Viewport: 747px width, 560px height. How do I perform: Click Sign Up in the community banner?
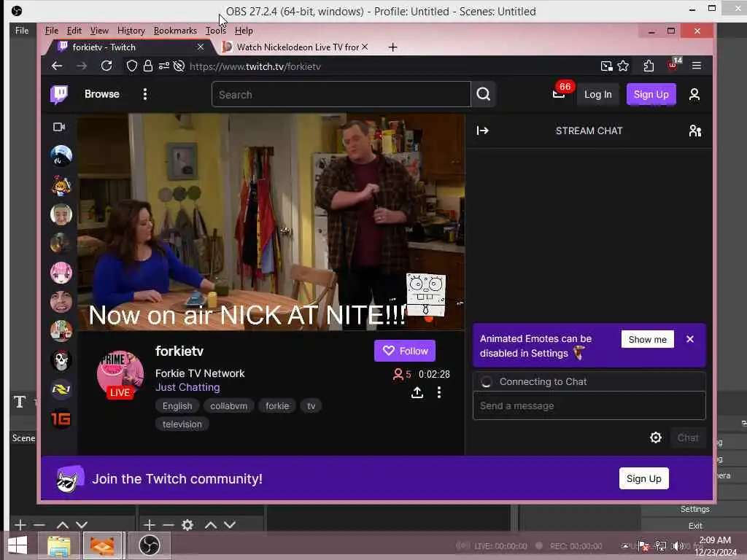(643, 478)
